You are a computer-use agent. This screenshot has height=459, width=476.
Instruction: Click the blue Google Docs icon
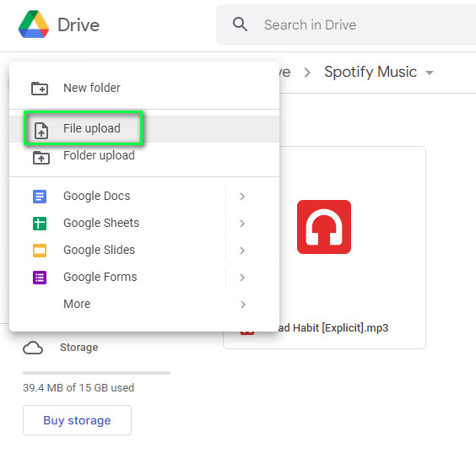click(x=40, y=197)
